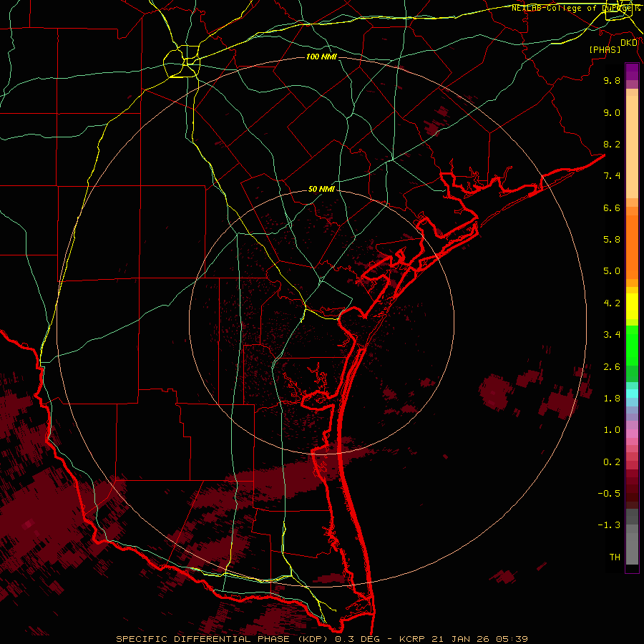644x644 pixels.
Task: Pick the cyan band of color scale
Action: tap(632, 394)
